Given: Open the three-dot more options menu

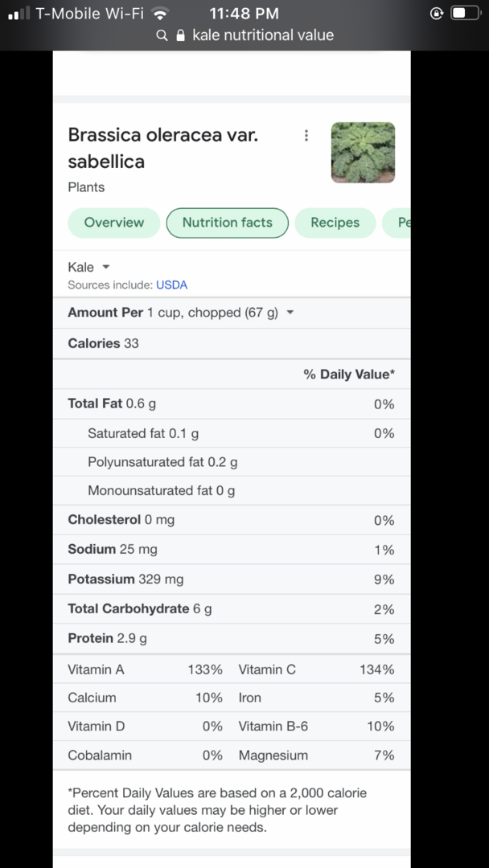Looking at the screenshot, I should [306, 136].
